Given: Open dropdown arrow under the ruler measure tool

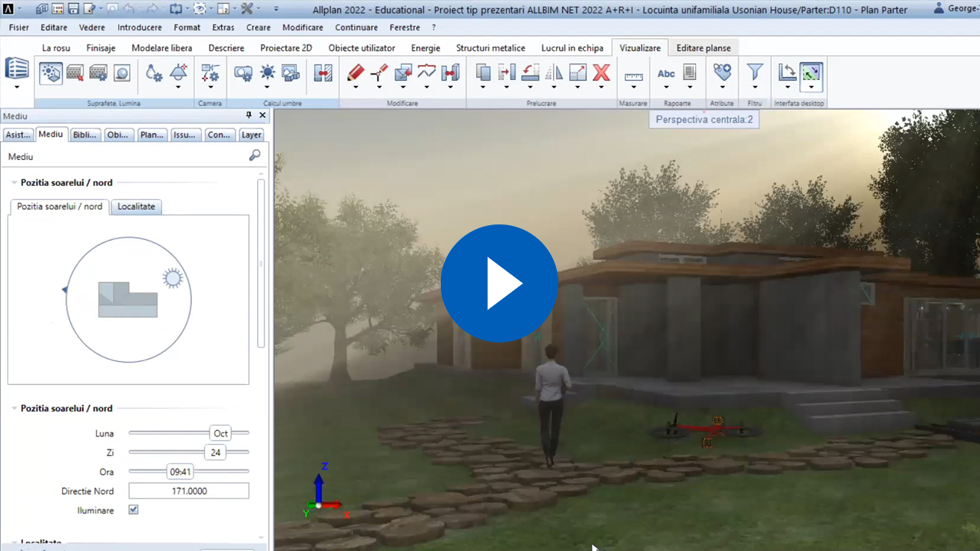Looking at the screenshot, I should (634, 88).
